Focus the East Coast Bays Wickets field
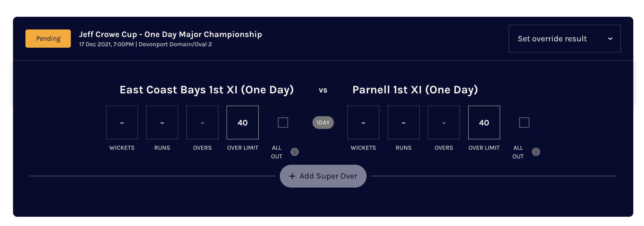 (x=122, y=123)
